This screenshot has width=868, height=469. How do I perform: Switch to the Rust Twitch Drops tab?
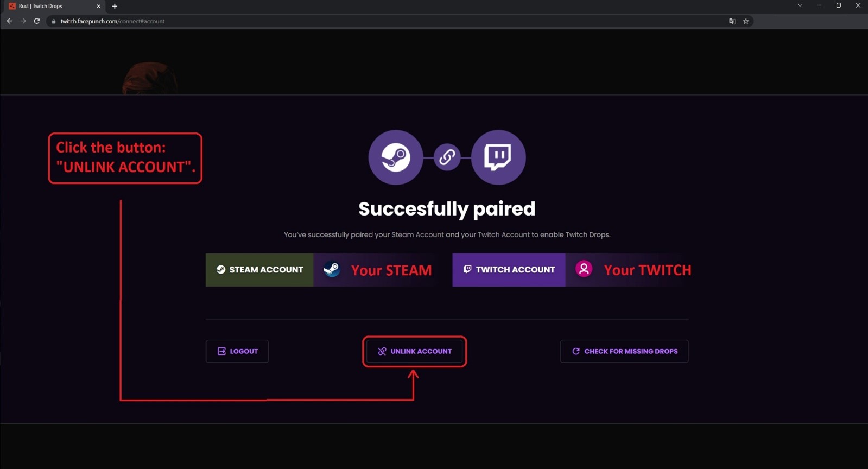point(49,6)
